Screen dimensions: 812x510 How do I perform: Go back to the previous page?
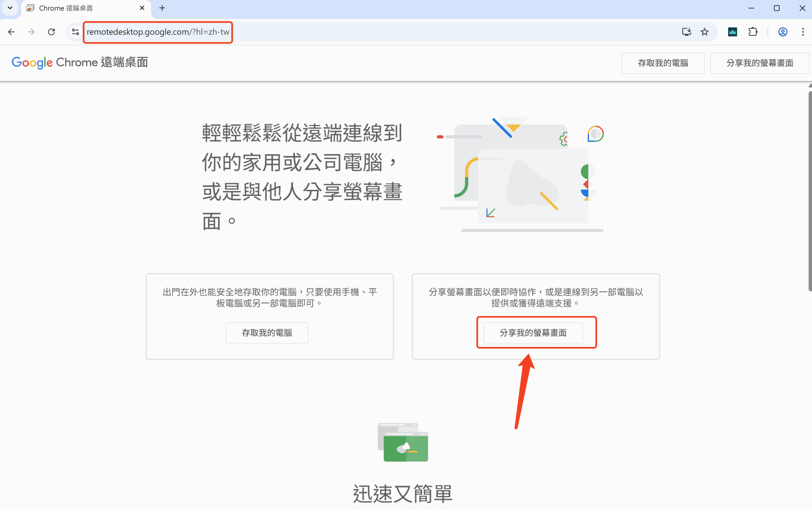[x=11, y=32]
